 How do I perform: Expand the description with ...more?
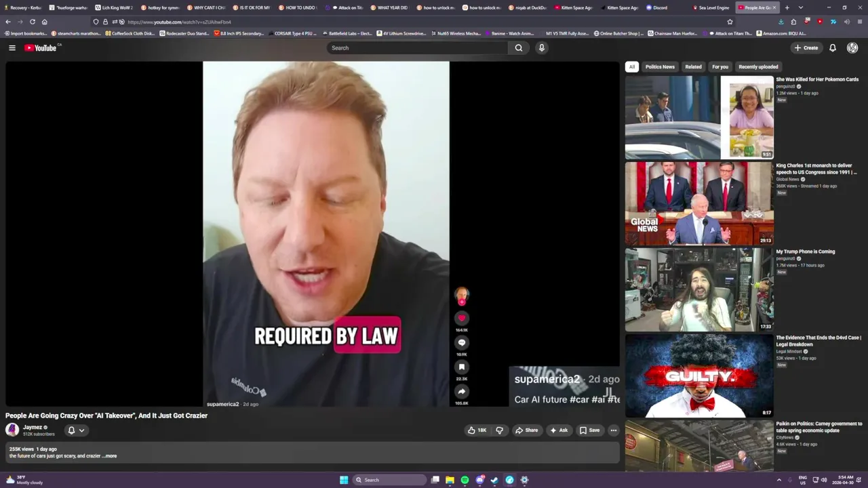tap(110, 456)
